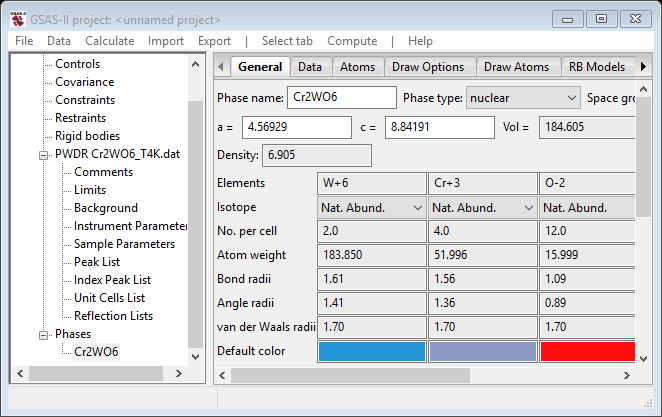This screenshot has height=417, width=662.
Task: Select Index Peak List in the tree
Action: click(112, 280)
